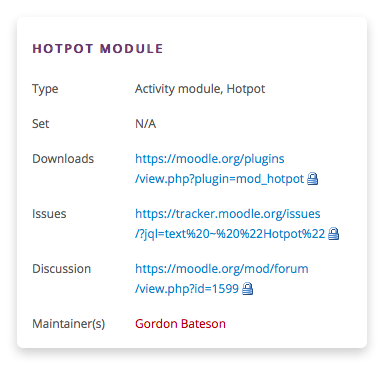Click the ?jql=text Hotpot query link text
Screen dimensions: 387x369
230,234
